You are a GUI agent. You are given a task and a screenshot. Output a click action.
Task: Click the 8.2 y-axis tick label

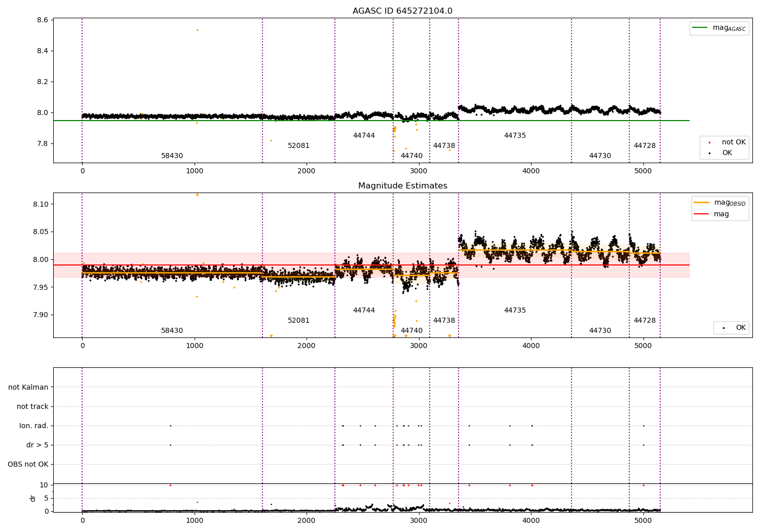(43, 82)
